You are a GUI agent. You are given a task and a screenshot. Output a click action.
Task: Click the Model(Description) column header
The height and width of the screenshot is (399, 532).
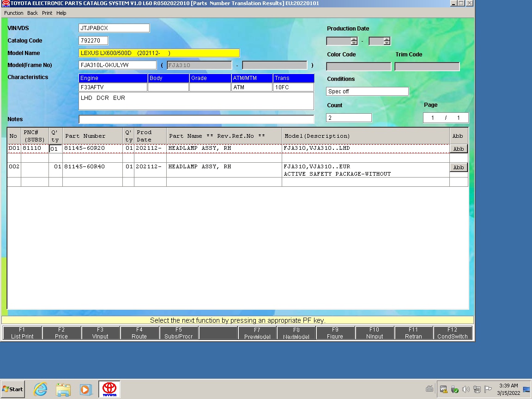click(x=366, y=136)
